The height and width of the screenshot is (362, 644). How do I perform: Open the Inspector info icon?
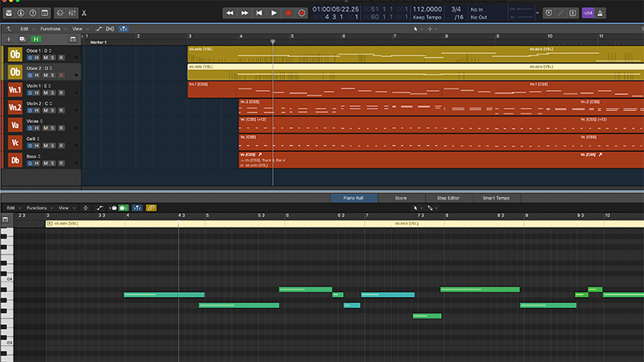(21, 13)
